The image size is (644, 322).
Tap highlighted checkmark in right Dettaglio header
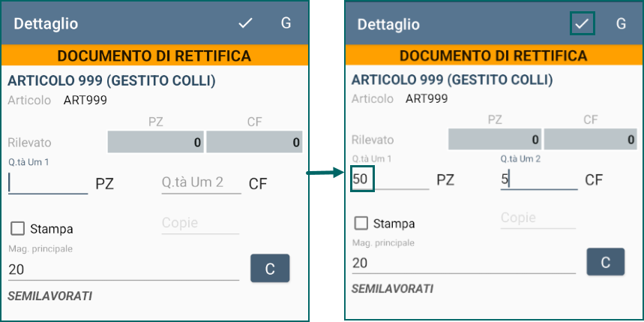pyautogui.click(x=582, y=24)
